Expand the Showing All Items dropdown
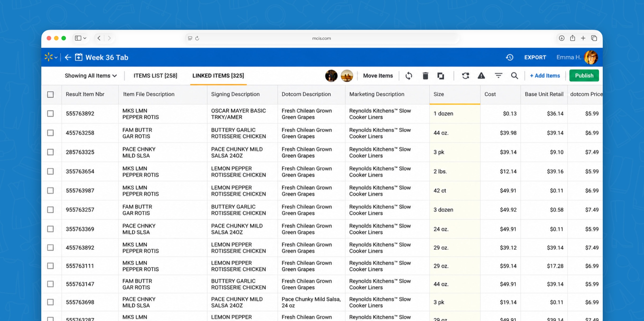This screenshot has width=644, height=321. point(91,76)
